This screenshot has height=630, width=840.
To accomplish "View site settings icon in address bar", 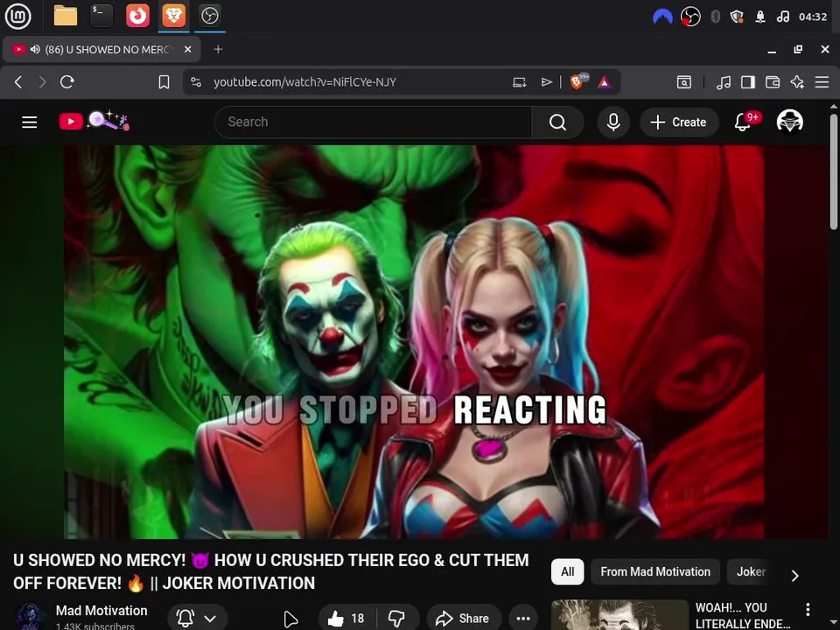I will [x=196, y=82].
